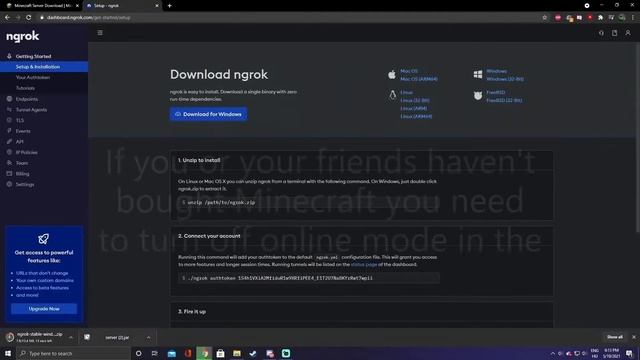Screen dimensions: 640x360
Task: Open the documentation icon in header
Action: (x=614, y=33)
